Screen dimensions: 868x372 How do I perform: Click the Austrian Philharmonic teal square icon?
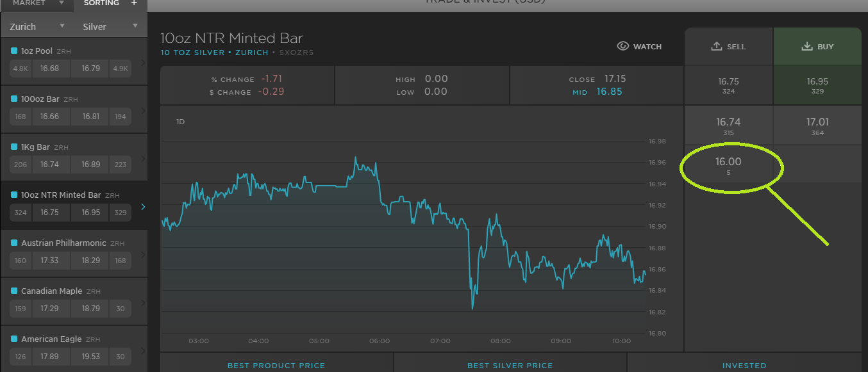[14, 243]
